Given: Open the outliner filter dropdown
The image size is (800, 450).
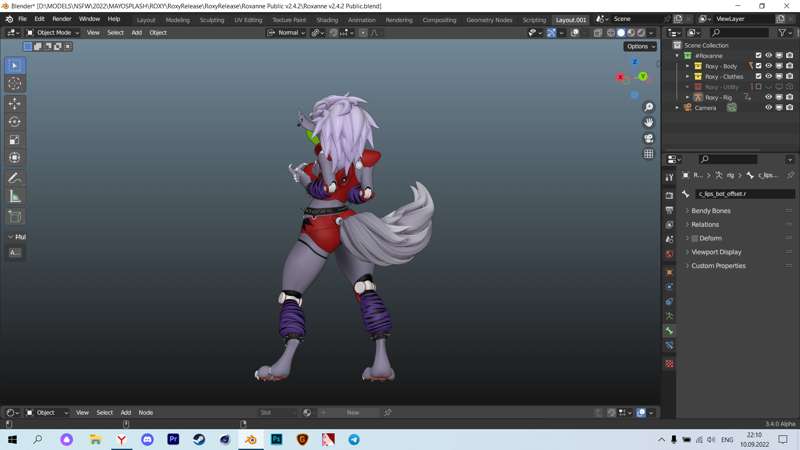Looking at the screenshot, I should (x=785, y=33).
